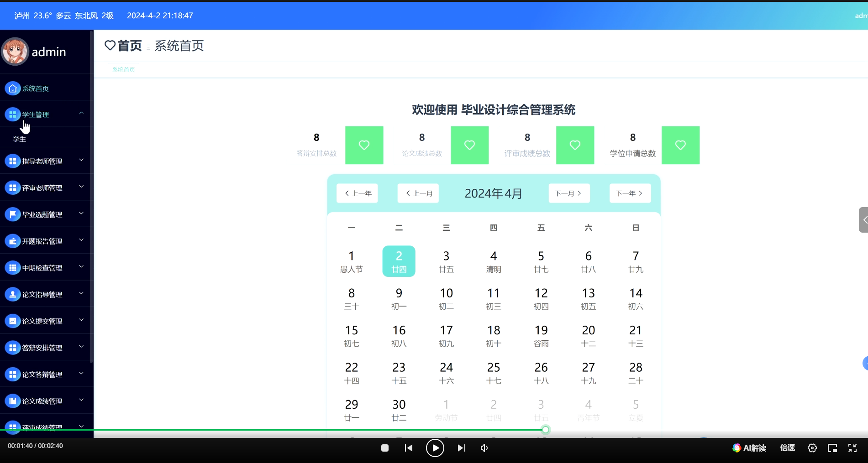Click the 学生管理 grid icon

coord(13,114)
